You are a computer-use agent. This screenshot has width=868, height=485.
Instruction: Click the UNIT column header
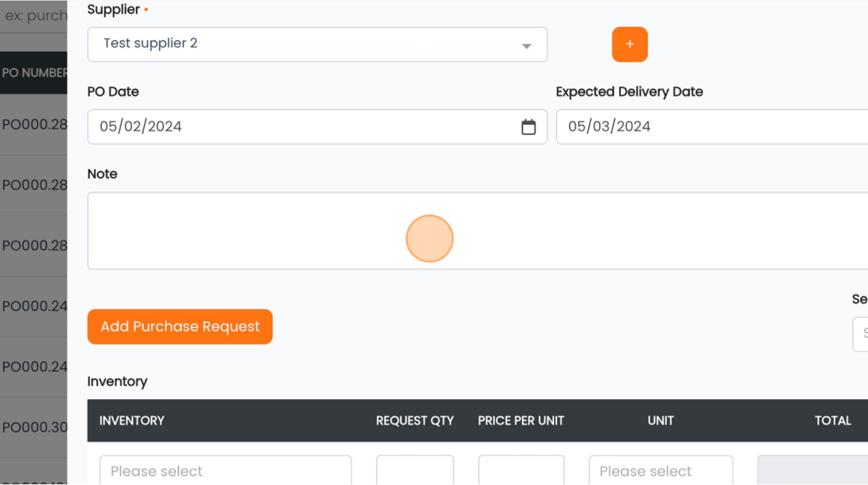point(661,420)
